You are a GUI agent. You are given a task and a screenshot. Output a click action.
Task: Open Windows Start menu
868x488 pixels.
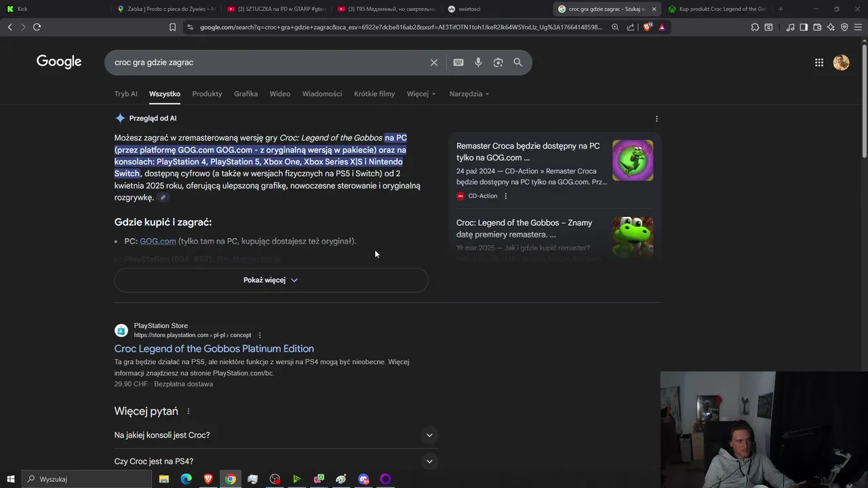pyautogui.click(x=10, y=479)
